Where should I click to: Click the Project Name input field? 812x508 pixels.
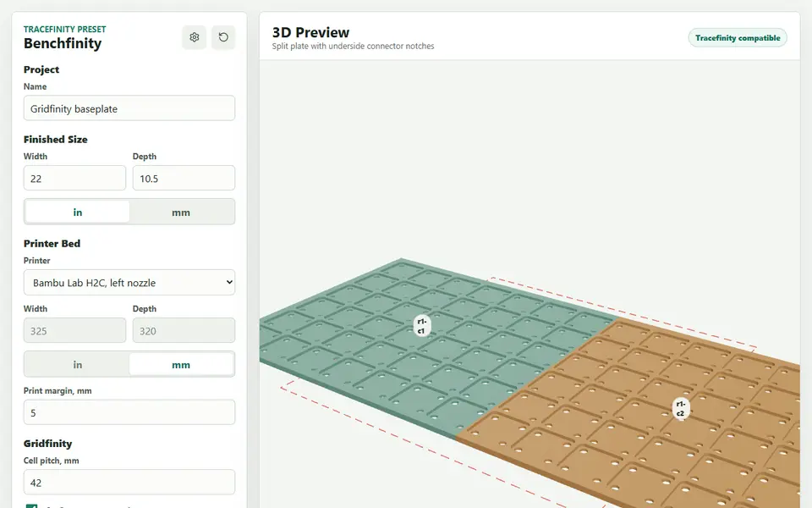129,108
